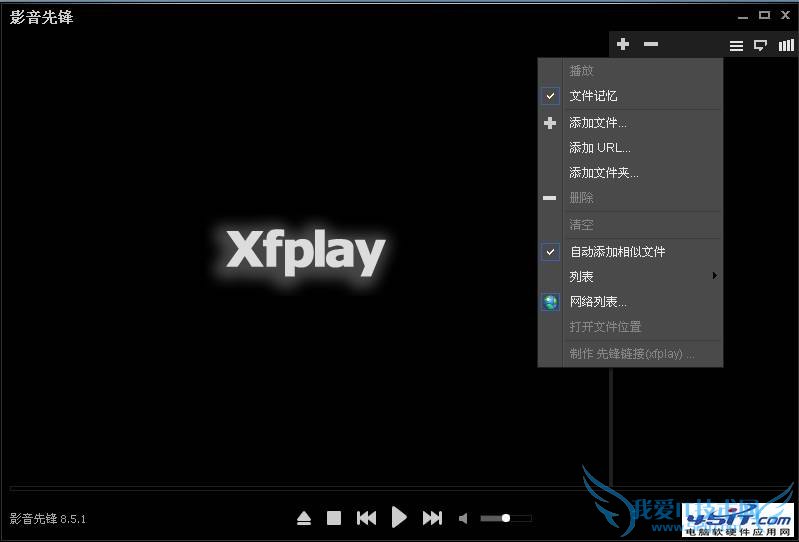Close the 影音先锋 window
The height and width of the screenshot is (542, 799).
(785, 15)
